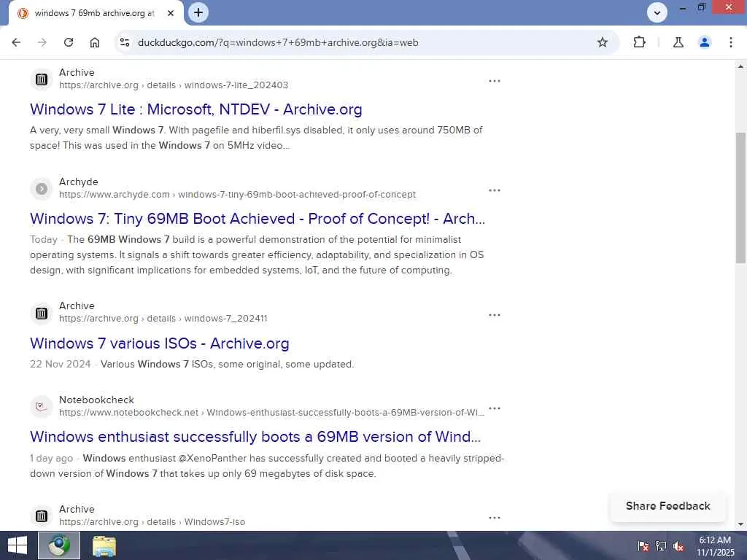747x560 pixels.
Task: Click the Archyde site name label
Action: click(x=78, y=182)
